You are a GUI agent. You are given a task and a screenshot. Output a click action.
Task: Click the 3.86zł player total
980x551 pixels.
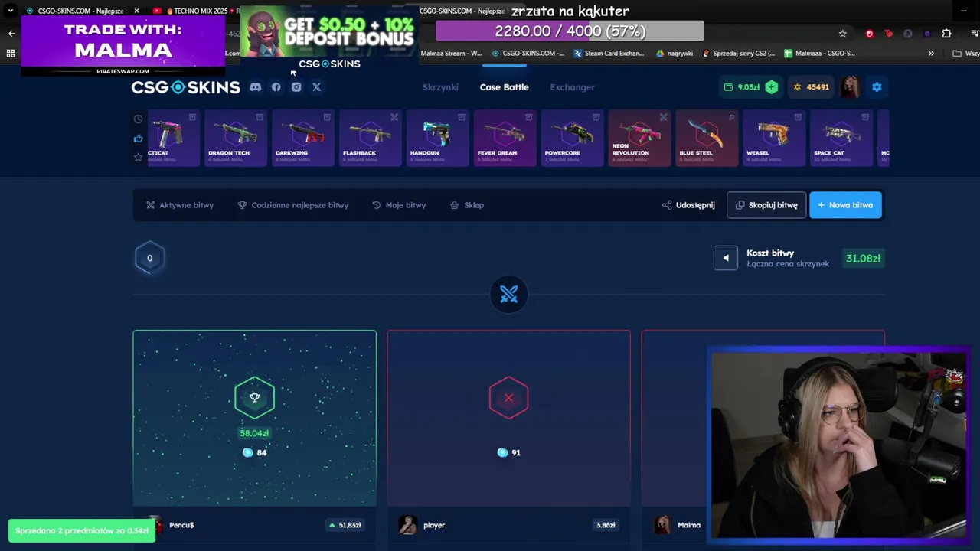[606, 525]
